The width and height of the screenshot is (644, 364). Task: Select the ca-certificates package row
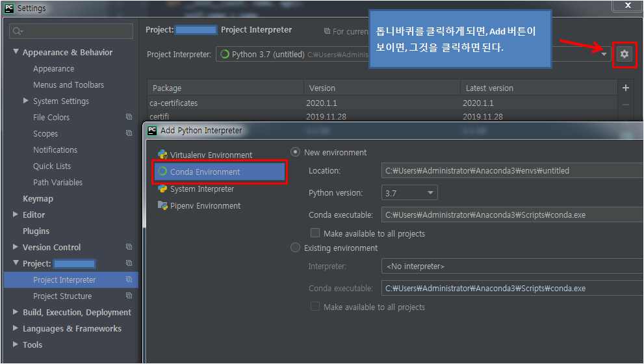[382, 103]
